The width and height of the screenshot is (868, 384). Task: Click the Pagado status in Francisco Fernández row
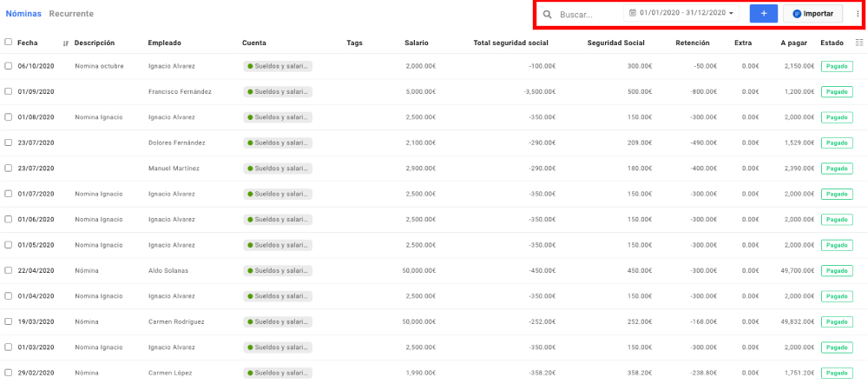837,91
